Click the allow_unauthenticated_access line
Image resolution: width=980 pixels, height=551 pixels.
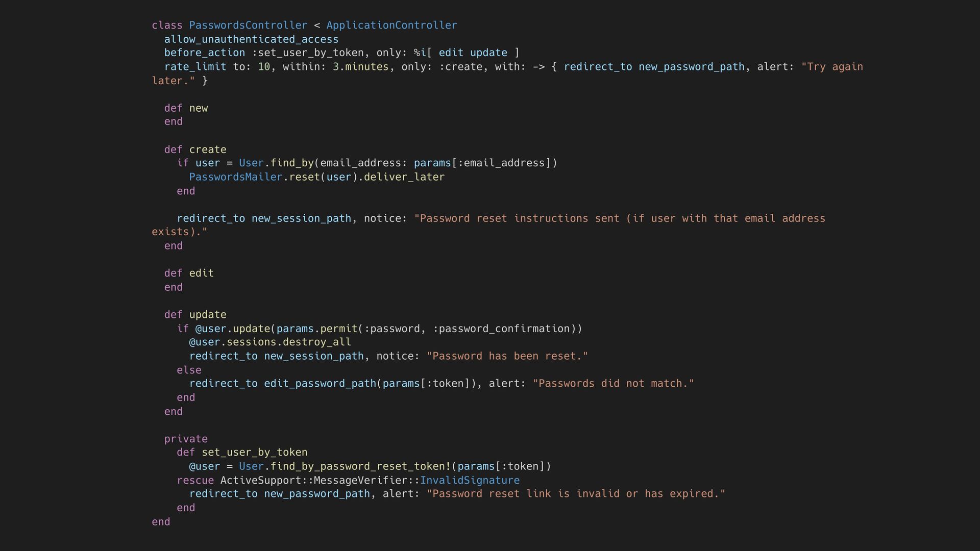click(251, 39)
